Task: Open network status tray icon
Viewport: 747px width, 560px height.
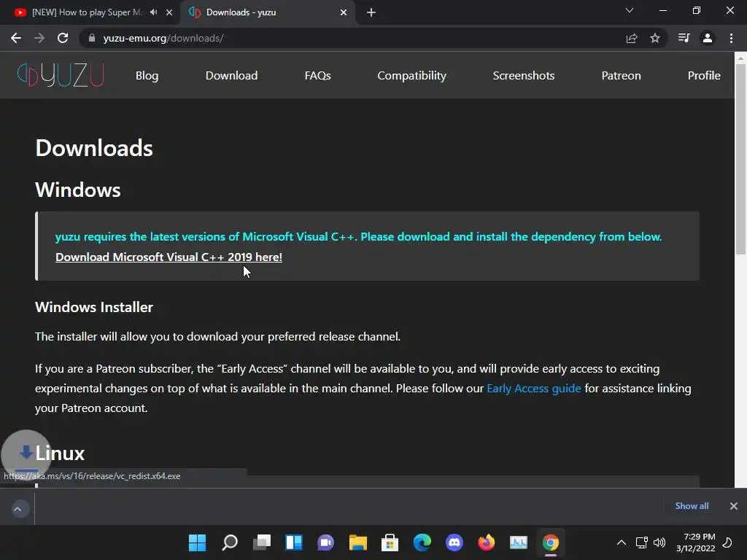Action: pos(642,542)
